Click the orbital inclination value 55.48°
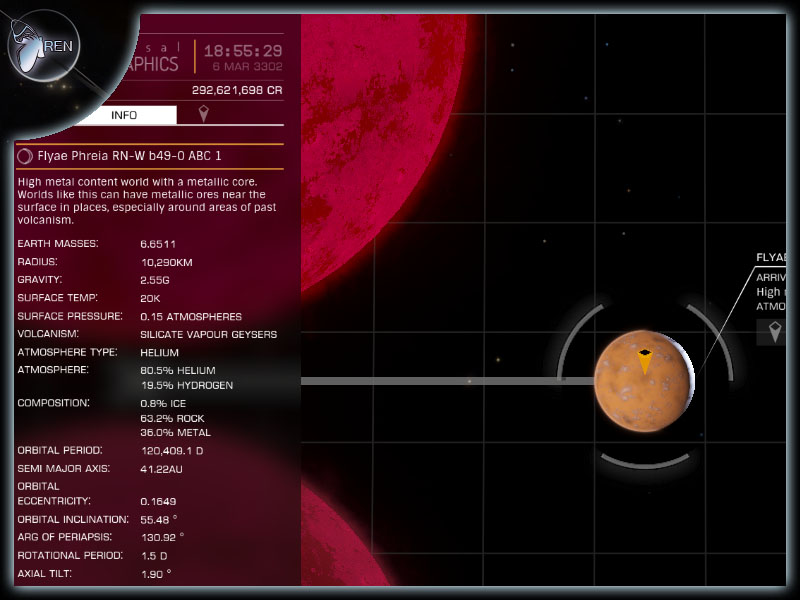This screenshot has height=600, width=800. tap(159, 520)
